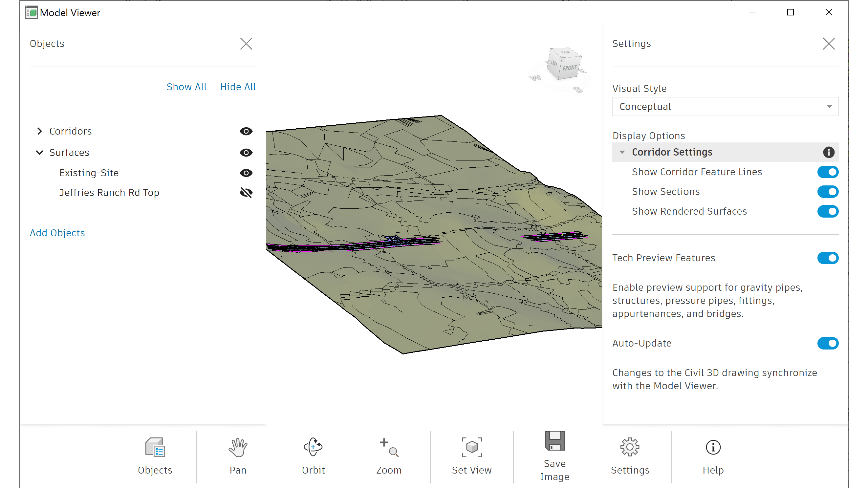This screenshot has height=488, width=868.
Task: Show the hidden Jeffries Ranch Rd Top surface
Action: 246,193
